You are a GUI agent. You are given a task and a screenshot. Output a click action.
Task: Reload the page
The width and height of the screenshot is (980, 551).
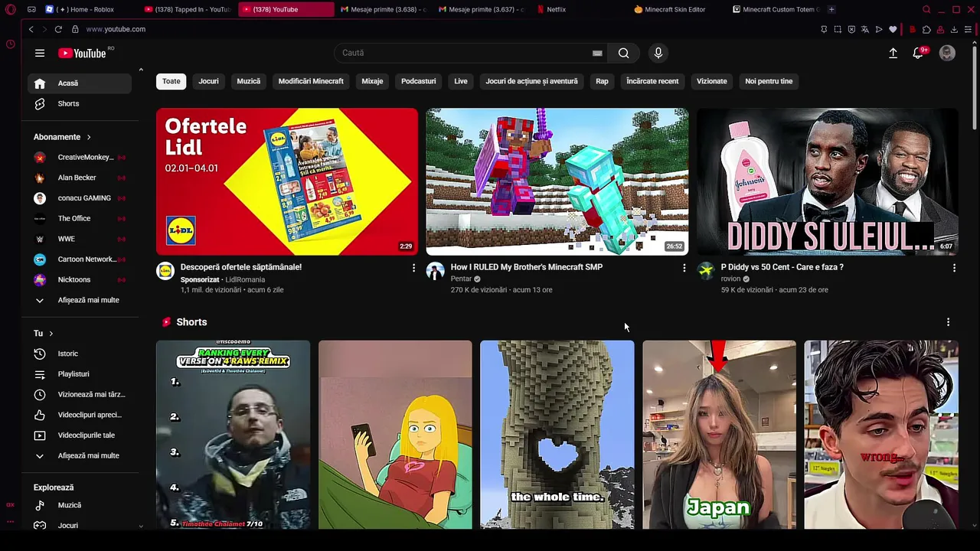point(58,29)
